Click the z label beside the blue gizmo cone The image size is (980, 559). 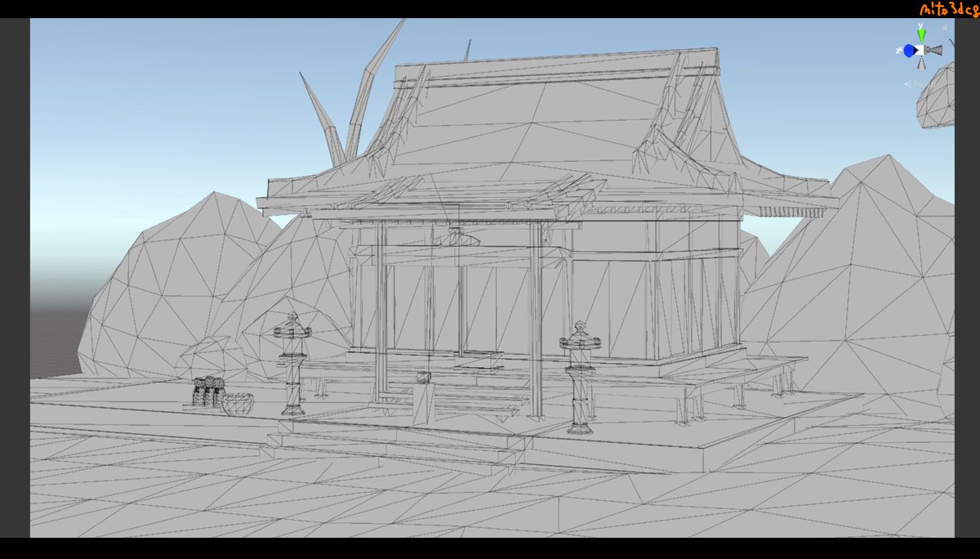pyautogui.click(x=899, y=49)
